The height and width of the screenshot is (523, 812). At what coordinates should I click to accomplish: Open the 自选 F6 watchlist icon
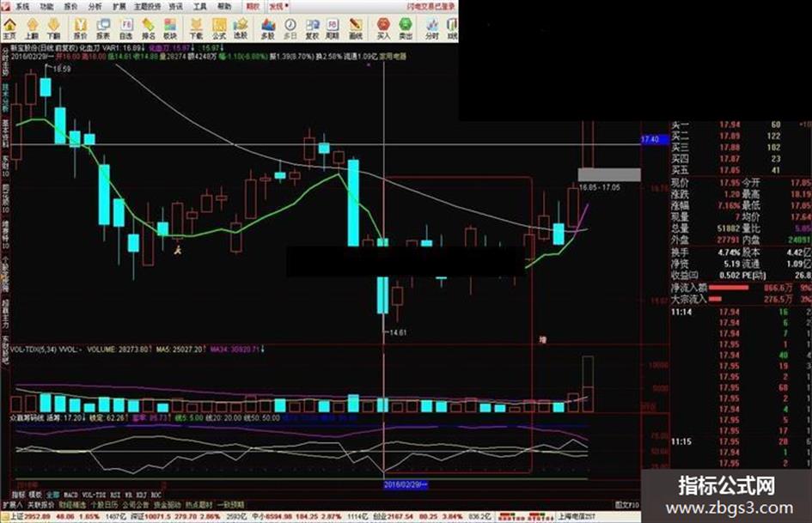(125, 28)
